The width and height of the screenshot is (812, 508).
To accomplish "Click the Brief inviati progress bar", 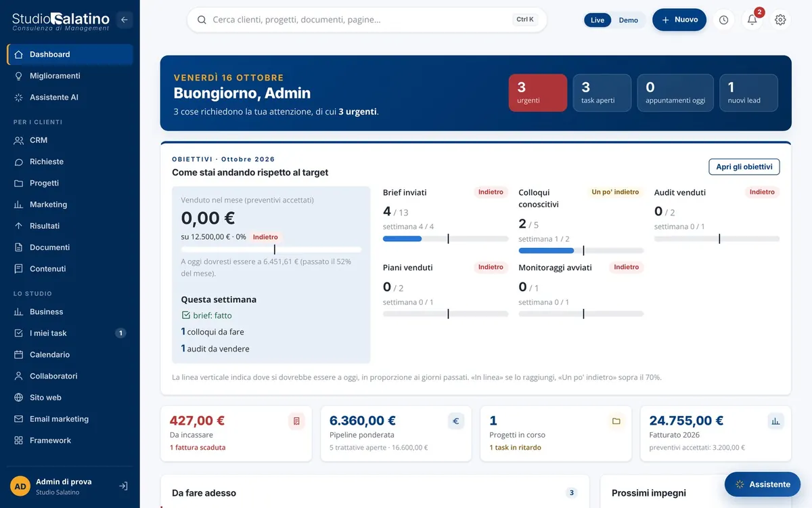I will [x=445, y=238].
